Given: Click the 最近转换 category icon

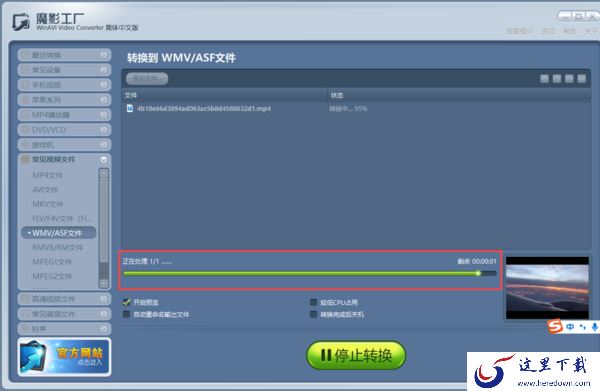Looking at the screenshot, I should [x=25, y=55].
